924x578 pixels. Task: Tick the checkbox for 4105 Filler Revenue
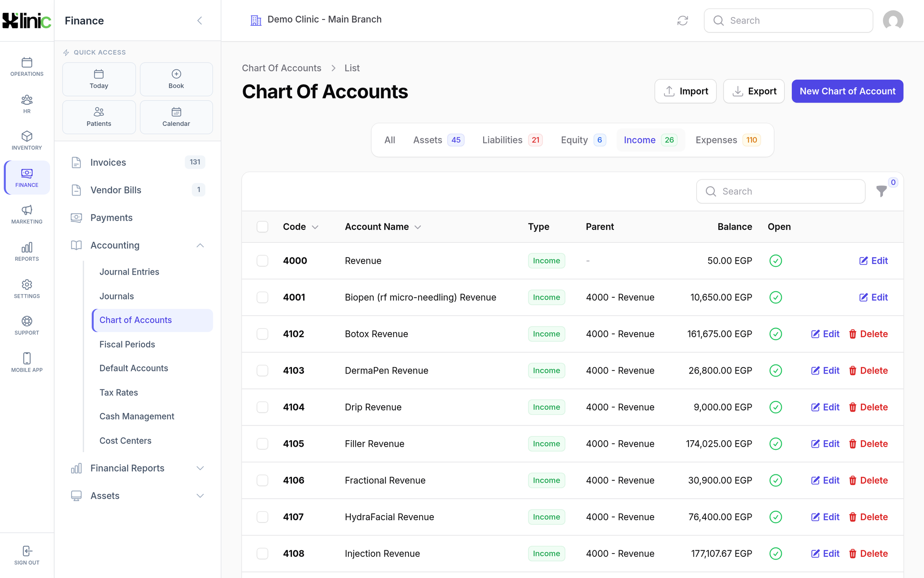pos(262,444)
